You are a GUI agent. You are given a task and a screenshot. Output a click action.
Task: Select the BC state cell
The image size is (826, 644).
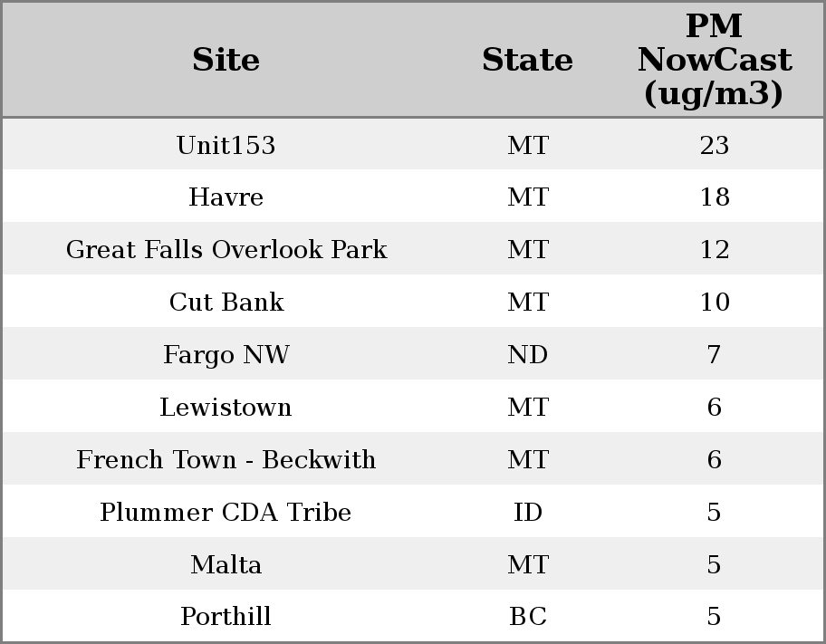click(x=528, y=617)
